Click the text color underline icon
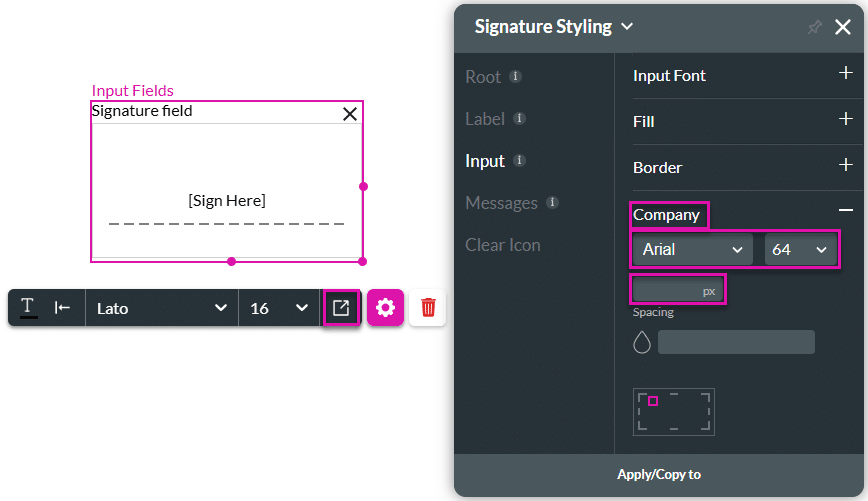Image resolution: width=868 pixels, height=501 pixels. coord(28,308)
